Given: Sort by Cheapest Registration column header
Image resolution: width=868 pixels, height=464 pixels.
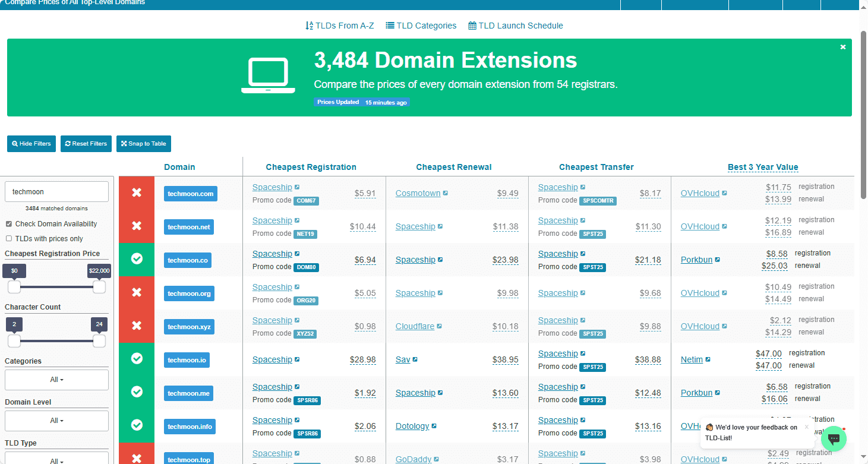Looking at the screenshot, I should coord(311,167).
